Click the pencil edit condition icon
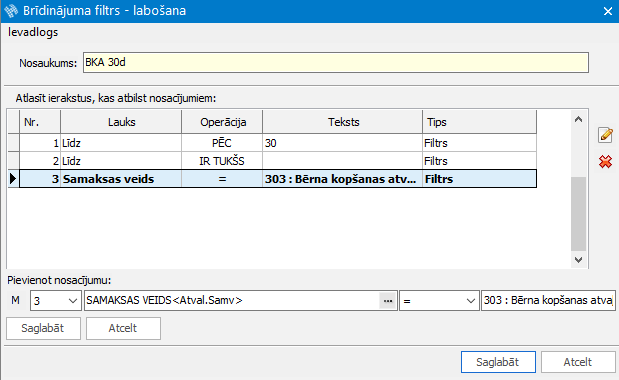619x380 pixels. (x=605, y=135)
